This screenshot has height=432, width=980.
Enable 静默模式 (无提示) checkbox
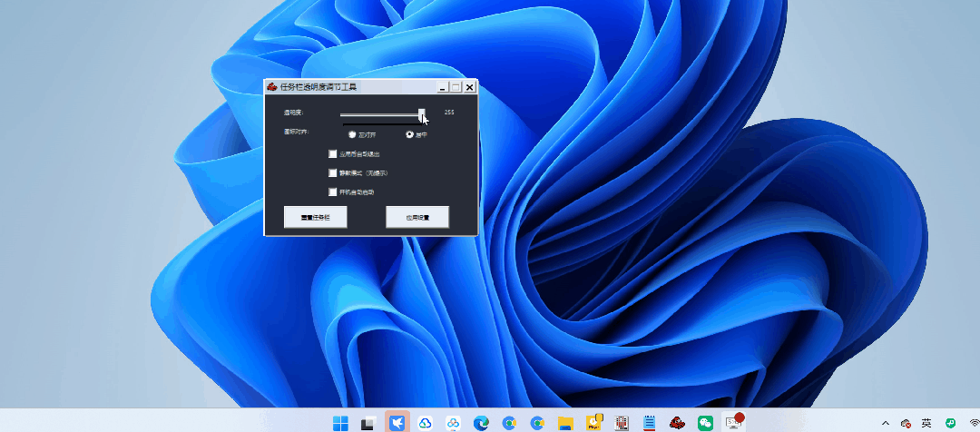pos(332,173)
